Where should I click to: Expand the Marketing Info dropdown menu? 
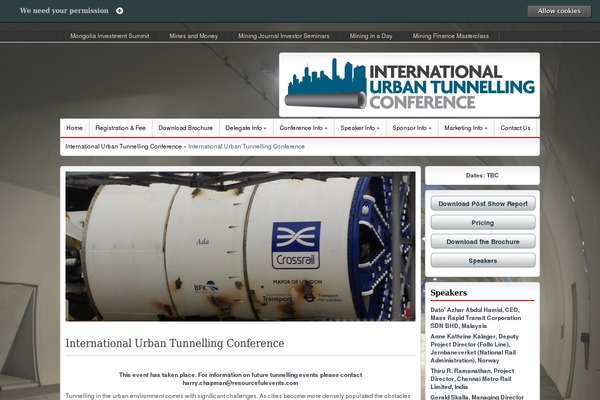click(466, 128)
